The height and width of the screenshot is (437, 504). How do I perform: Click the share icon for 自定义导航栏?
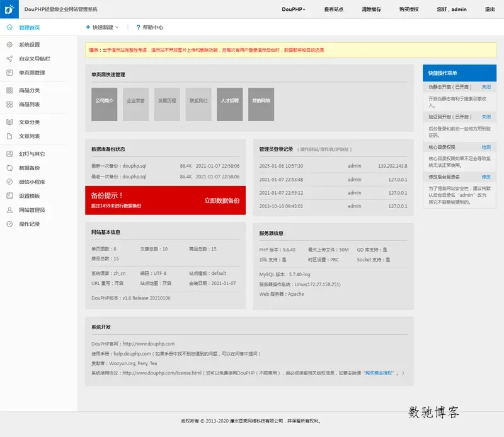tap(9, 59)
